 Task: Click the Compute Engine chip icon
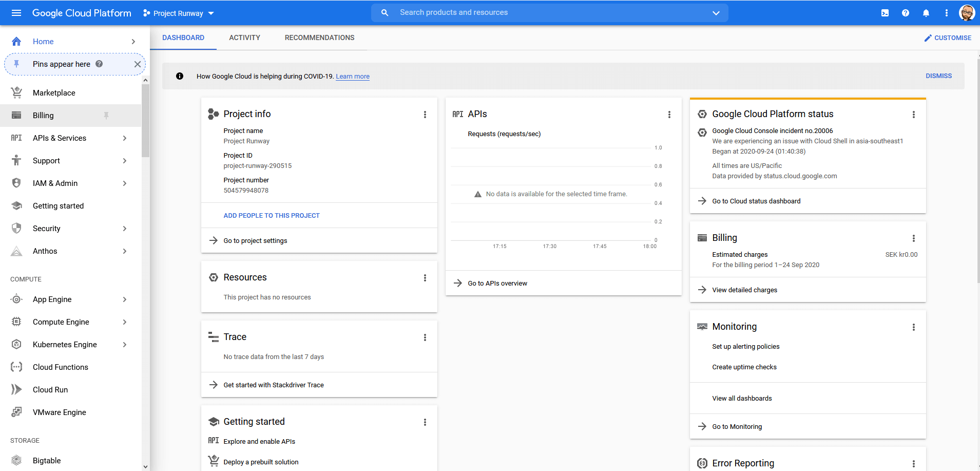16,322
